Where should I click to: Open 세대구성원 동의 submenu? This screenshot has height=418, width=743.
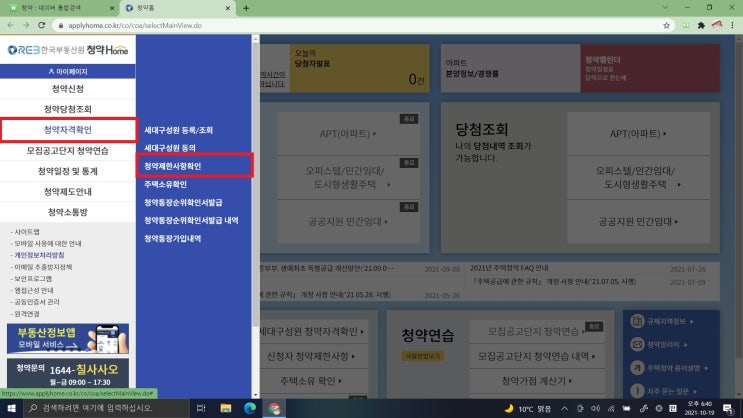(x=170, y=148)
